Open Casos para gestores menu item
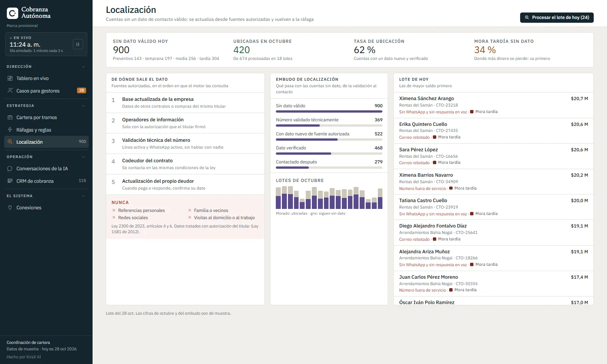Screen dimensions: 607x364 pos(46,91)
